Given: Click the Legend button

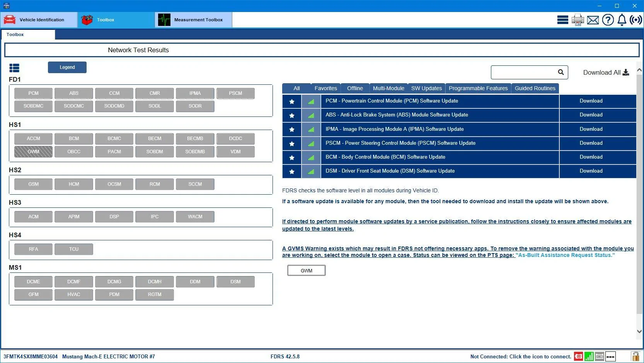Looking at the screenshot, I should 67,67.
